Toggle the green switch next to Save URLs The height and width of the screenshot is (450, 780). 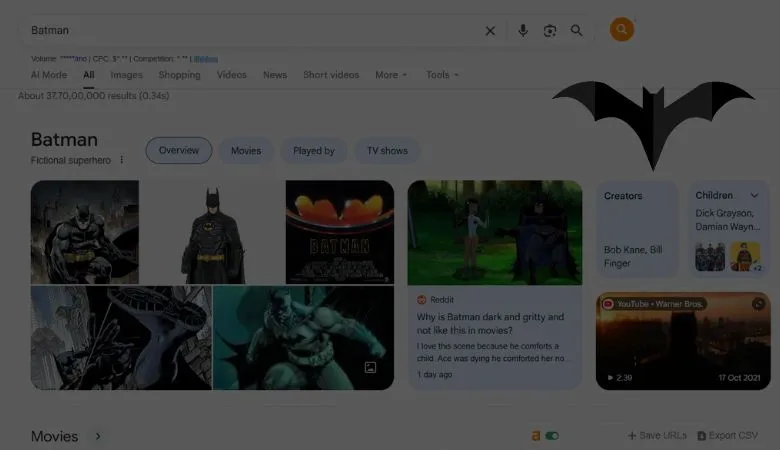point(552,436)
